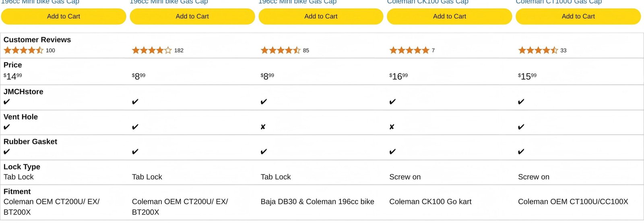Open the 182 customer reviews count

tap(179, 50)
